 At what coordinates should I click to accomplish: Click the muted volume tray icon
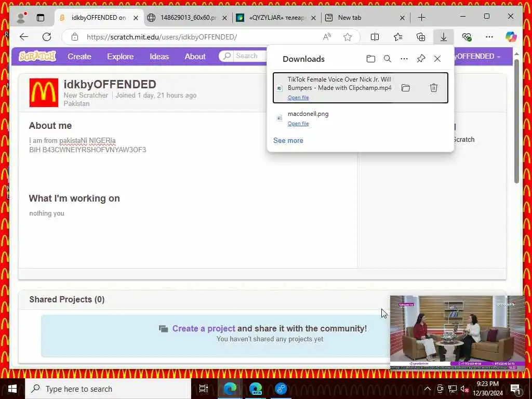tap(464, 389)
